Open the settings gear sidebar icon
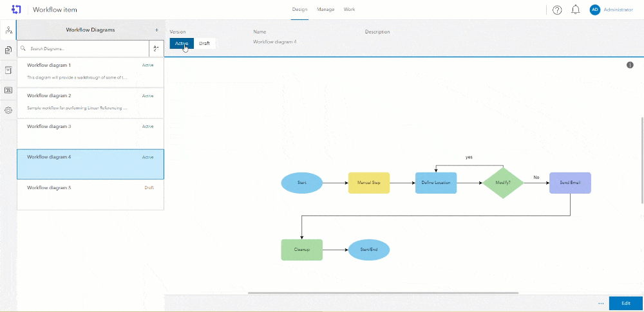 pyautogui.click(x=8, y=111)
